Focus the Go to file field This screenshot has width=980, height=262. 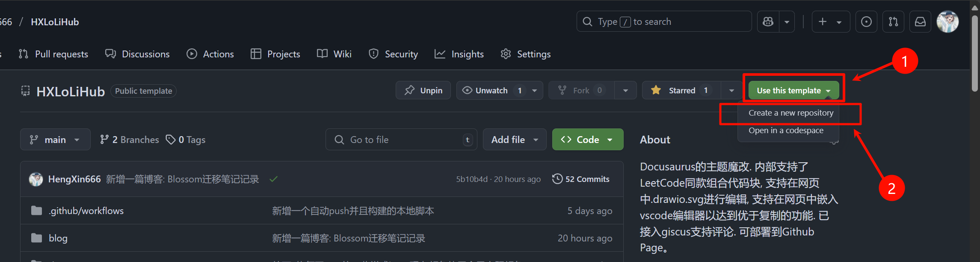point(402,140)
